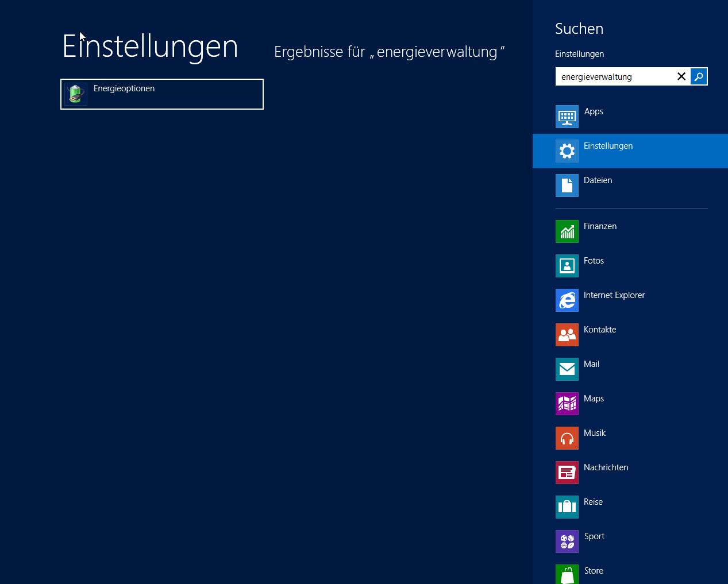Search within Internet Explorer label
This screenshot has width=728, height=584.
point(614,295)
